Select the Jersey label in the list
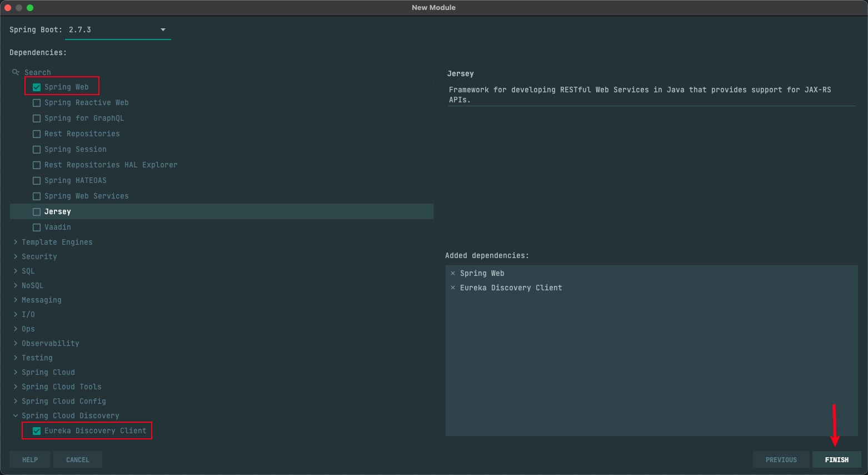 tap(58, 212)
